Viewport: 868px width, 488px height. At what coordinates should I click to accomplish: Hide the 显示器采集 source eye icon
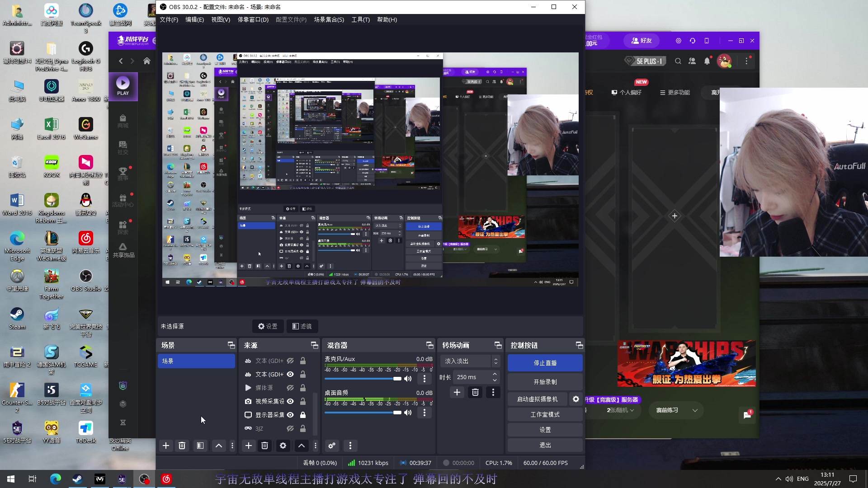point(290,415)
